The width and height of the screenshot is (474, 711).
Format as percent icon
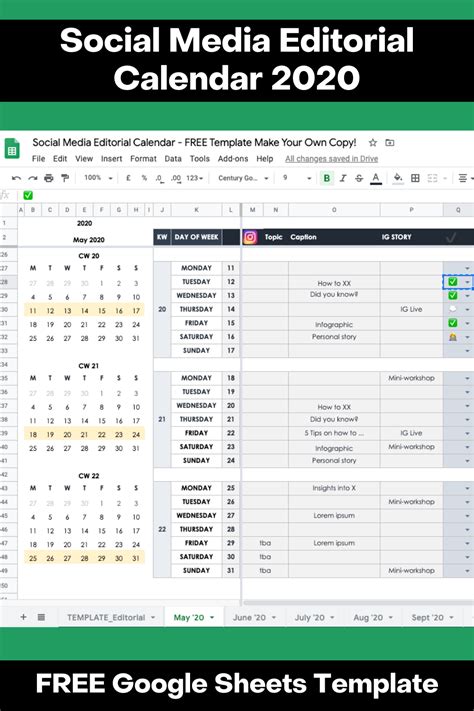pyautogui.click(x=144, y=178)
